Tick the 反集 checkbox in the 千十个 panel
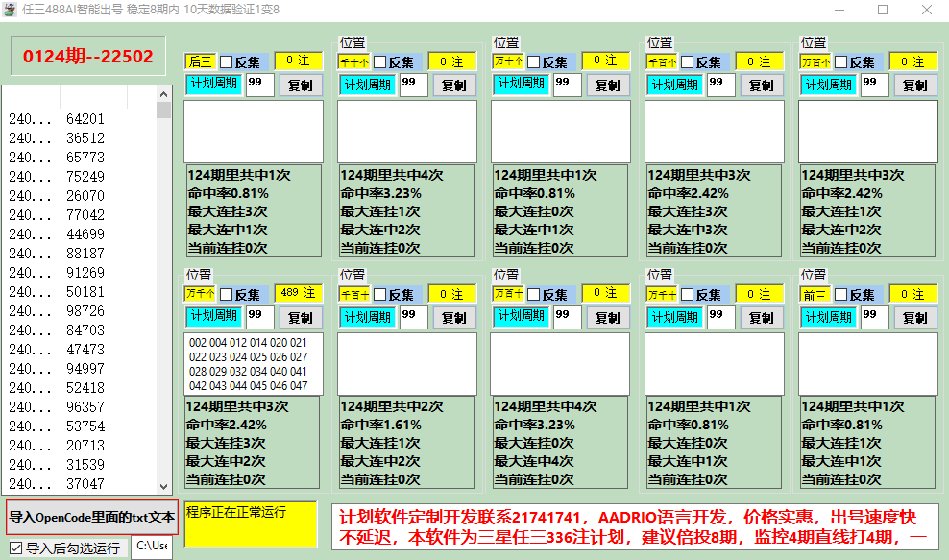The width and height of the screenshot is (949, 560). point(380,61)
